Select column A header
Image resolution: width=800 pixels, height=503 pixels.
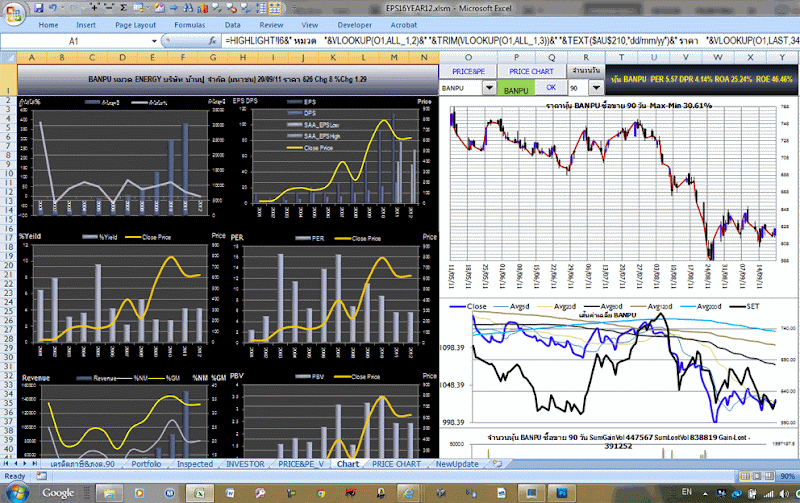point(31,57)
